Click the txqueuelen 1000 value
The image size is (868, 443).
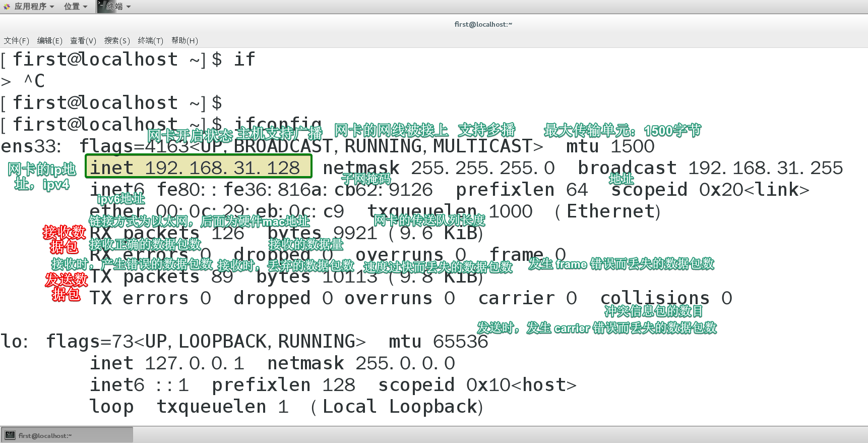[x=450, y=211]
